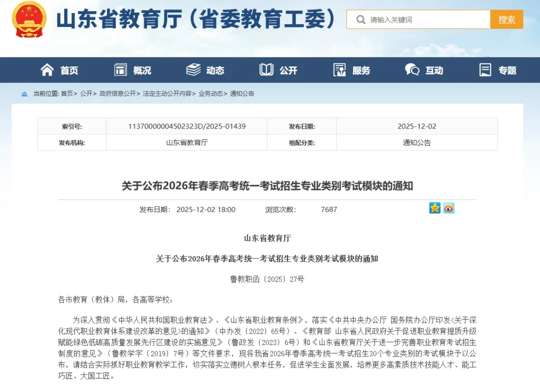
Task: Click the body paragraph starting 为深入贯彻
Action: point(267,348)
